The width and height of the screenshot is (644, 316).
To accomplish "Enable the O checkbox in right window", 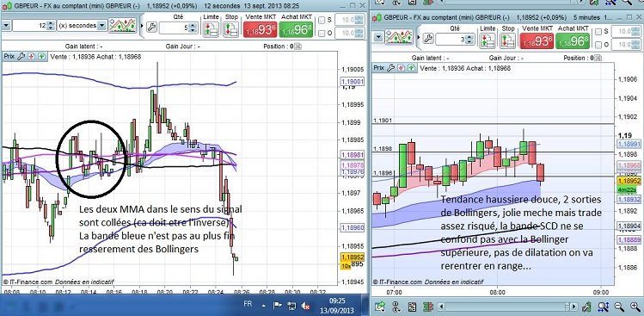I will click(598, 45).
